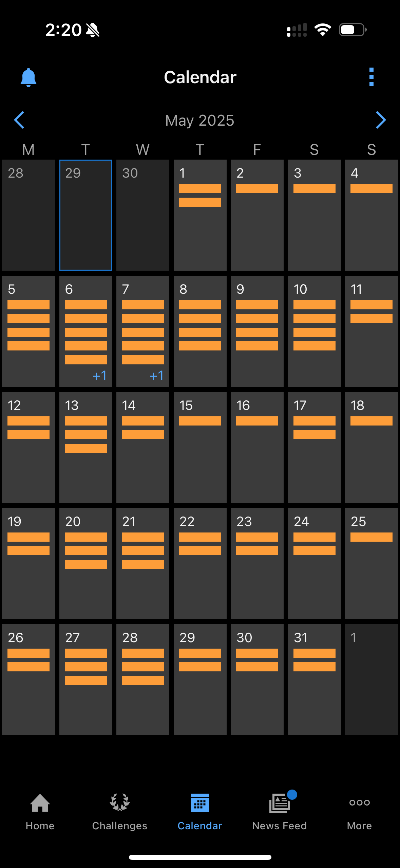Go to previous month with left chevron
Image resolution: width=400 pixels, height=868 pixels.
coord(19,120)
